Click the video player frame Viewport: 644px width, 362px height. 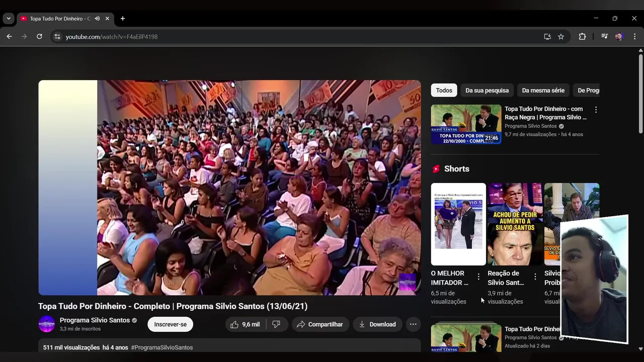pyautogui.click(x=229, y=188)
